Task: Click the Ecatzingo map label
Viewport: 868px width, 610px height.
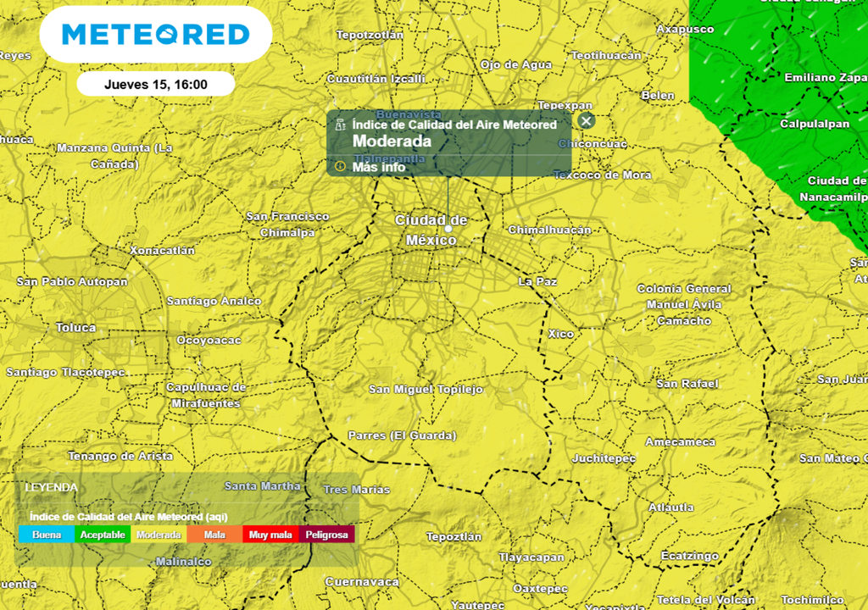Action: tap(690, 556)
